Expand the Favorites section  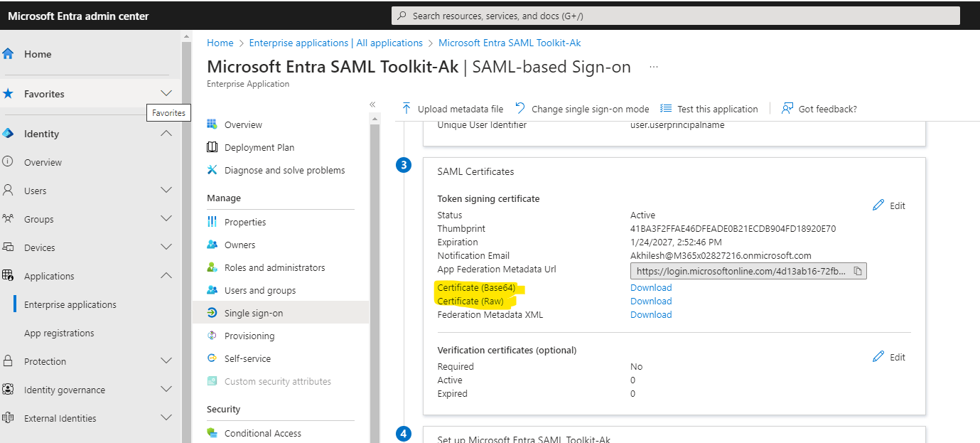click(166, 93)
